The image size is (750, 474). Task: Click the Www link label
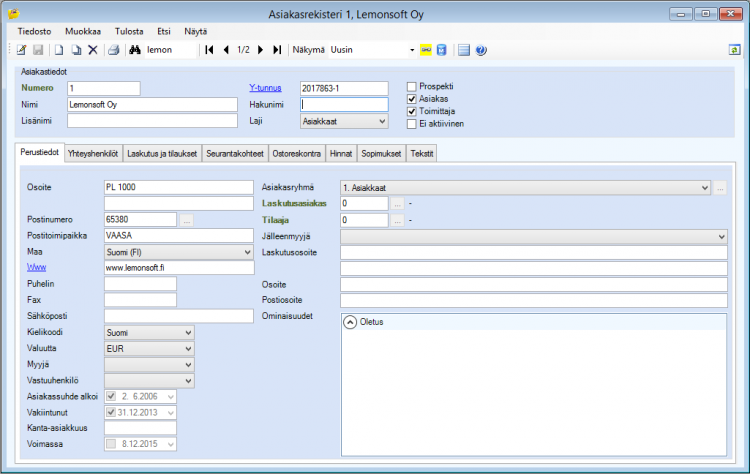click(x=36, y=267)
